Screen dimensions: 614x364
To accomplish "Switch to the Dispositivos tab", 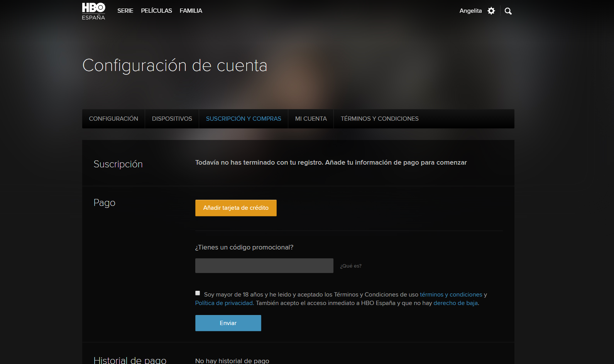I will [172, 119].
